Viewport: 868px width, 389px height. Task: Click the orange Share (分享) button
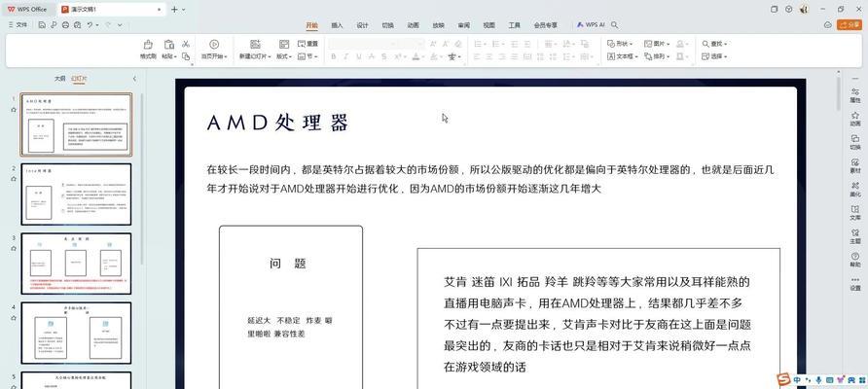pyautogui.click(x=850, y=25)
